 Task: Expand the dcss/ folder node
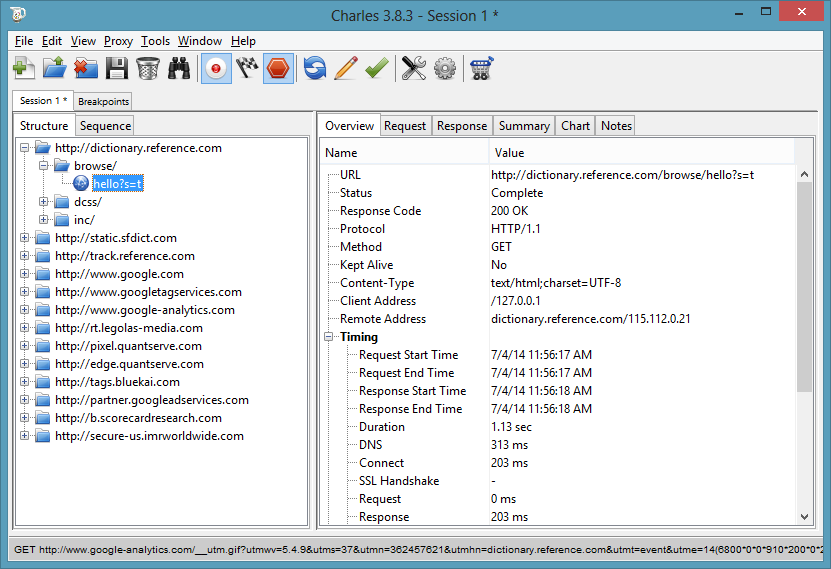pos(43,202)
